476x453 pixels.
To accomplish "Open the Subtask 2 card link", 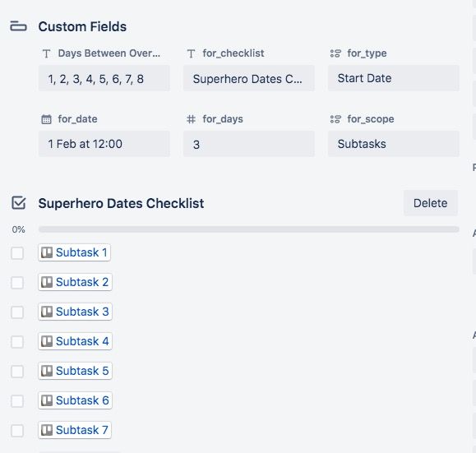I will pyautogui.click(x=75, y=282).
